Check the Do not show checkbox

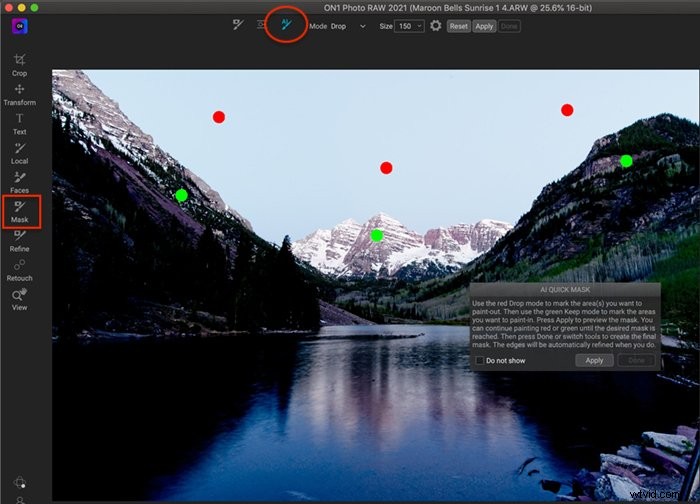click(479, 360)
